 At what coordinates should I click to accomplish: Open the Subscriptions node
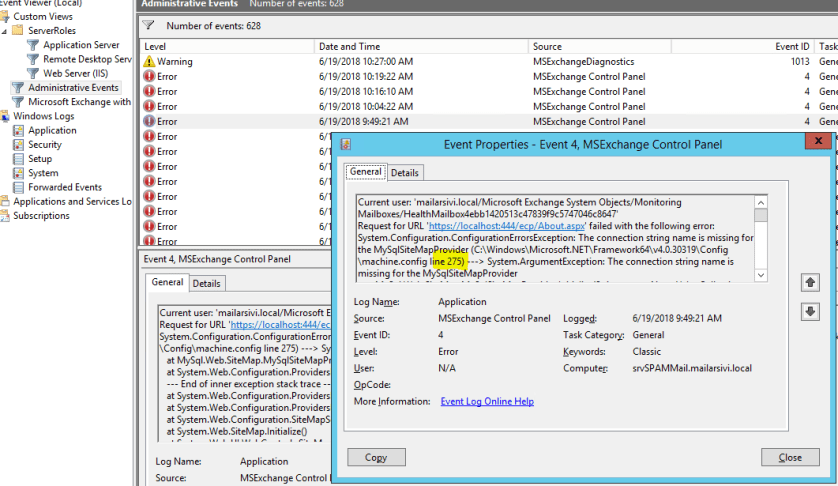(41, 216)
